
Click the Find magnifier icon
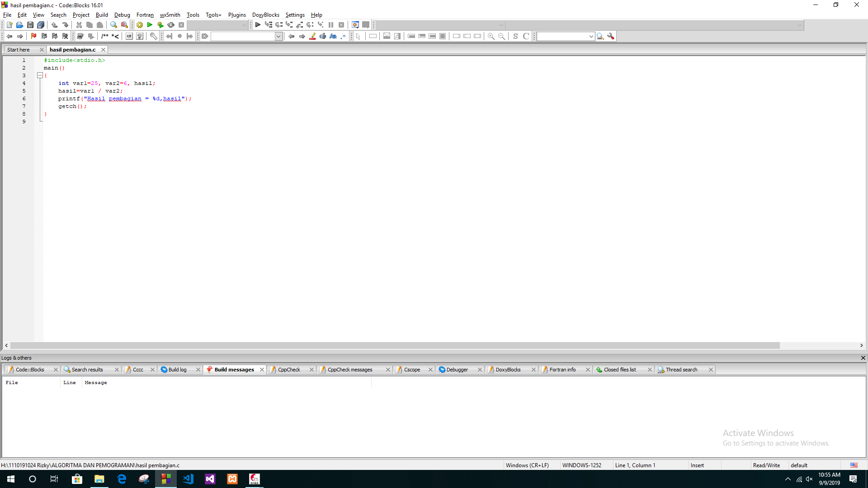coord(113,25)
